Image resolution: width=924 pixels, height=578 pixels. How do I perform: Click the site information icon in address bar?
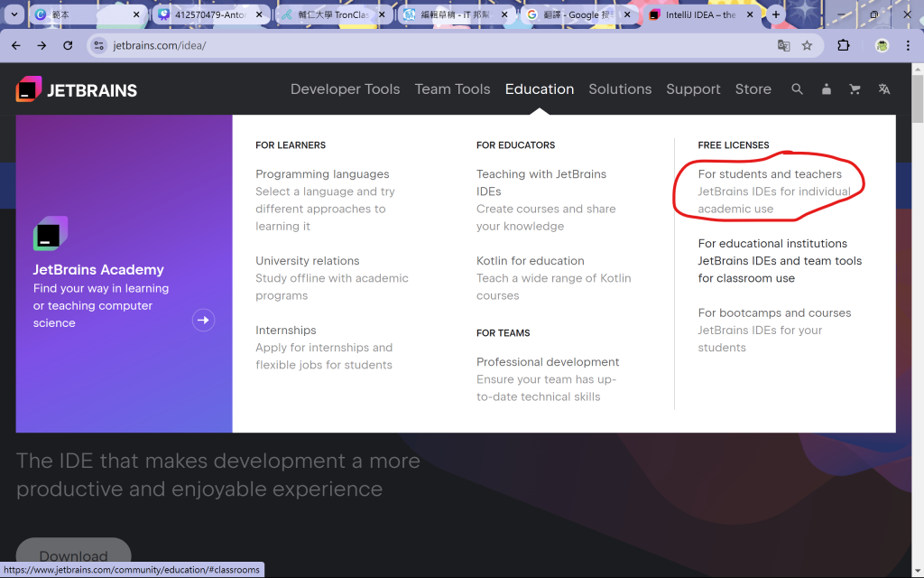[x=99, y=45]
